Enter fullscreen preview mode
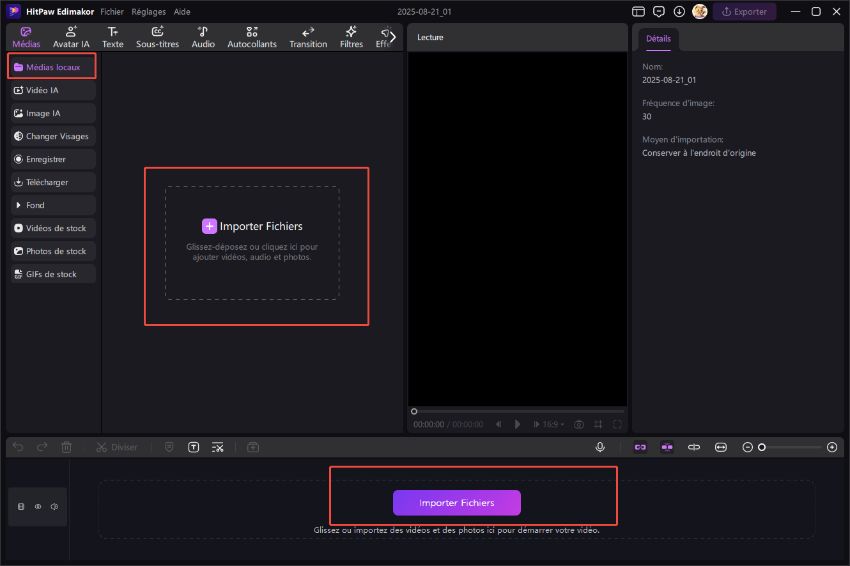 (617, 424)
